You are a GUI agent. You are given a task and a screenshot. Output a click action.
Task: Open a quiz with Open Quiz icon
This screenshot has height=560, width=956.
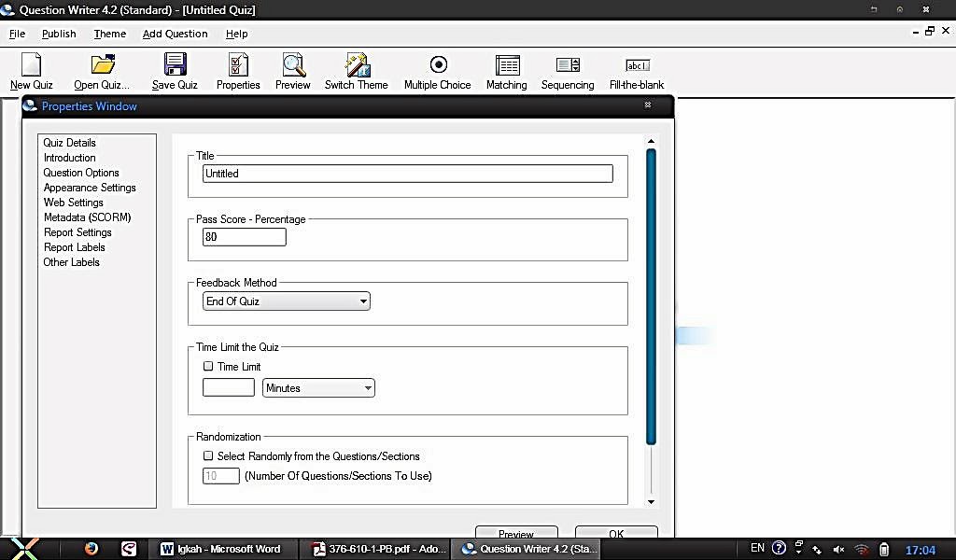tap(103, 64)
